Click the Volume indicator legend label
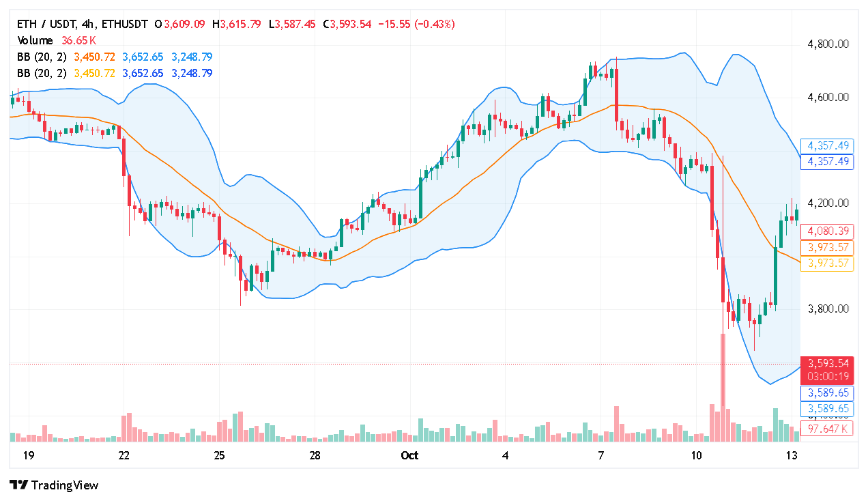868x501 pixels. tap(36, 40)
